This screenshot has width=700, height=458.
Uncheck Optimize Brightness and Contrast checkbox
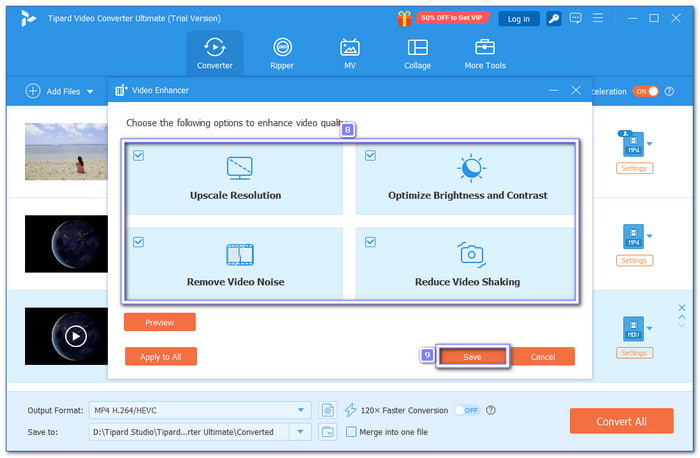(x=370, y=155)
